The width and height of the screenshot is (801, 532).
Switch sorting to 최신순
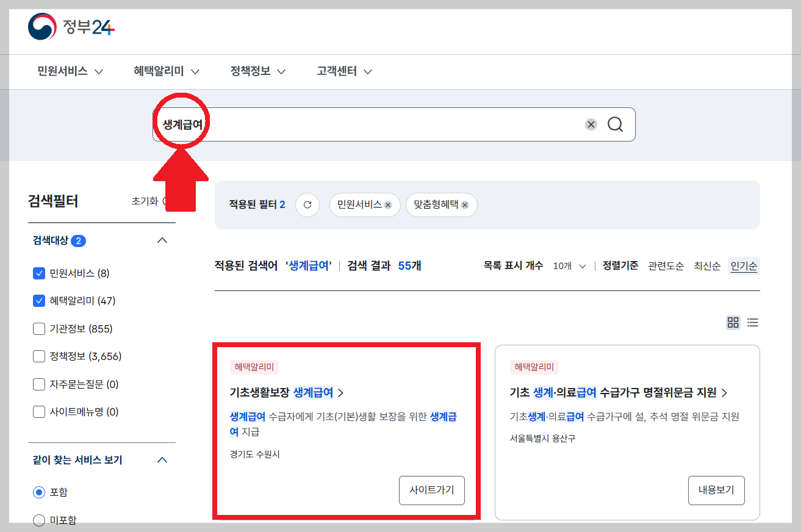(x=706, y=265)
